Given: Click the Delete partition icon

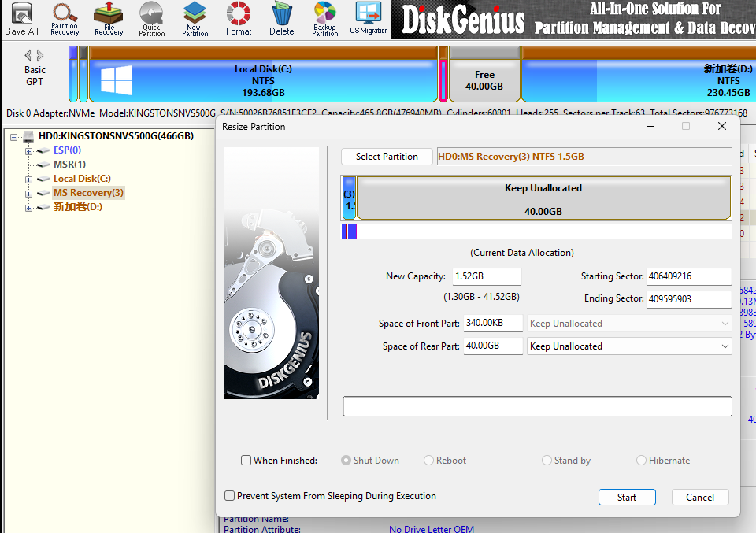Looking at the screenshot, I should coord(282,19).
